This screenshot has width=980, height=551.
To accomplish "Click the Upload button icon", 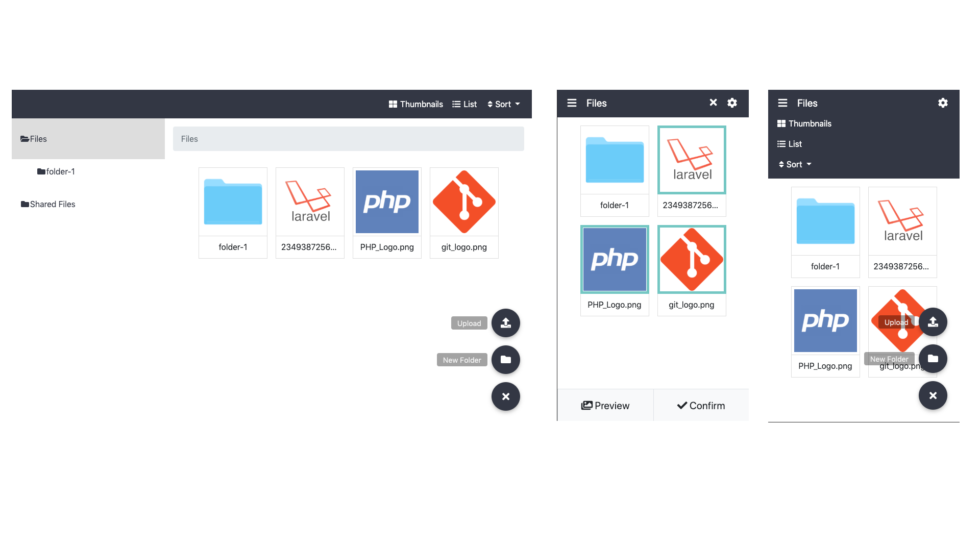I will click(x=506, y=322).
